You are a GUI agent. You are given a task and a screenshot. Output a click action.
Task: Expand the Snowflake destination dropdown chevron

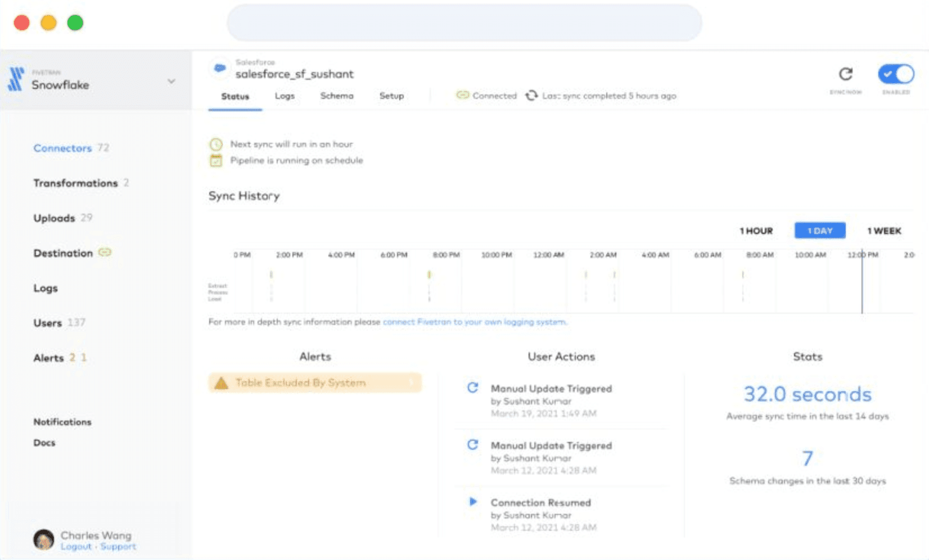172,82
